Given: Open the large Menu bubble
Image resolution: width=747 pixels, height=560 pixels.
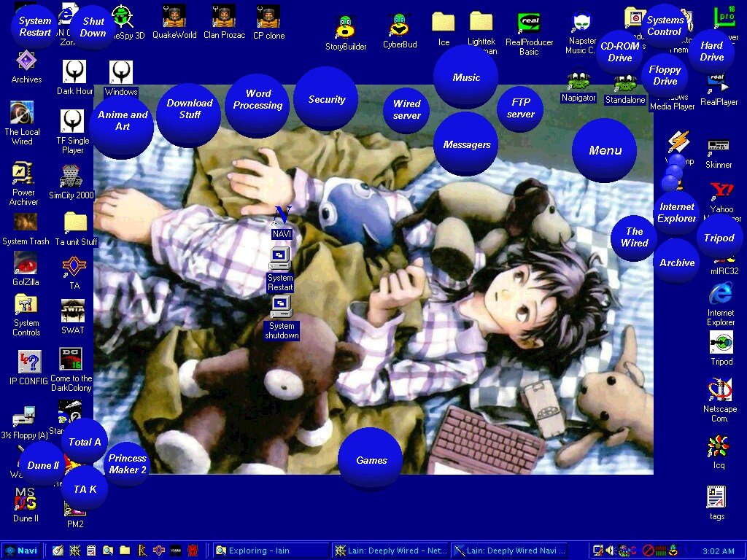Looking at the screenshot, I should [x=605, y=150].
